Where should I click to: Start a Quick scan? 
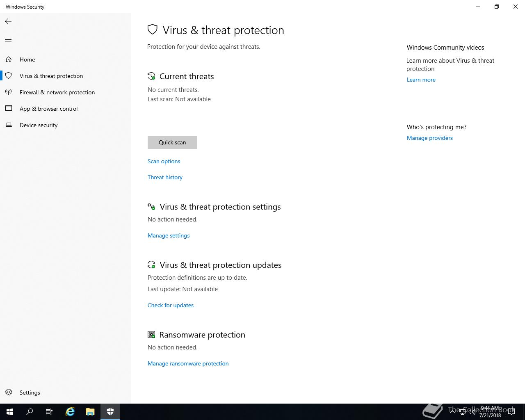click(172, 142)
